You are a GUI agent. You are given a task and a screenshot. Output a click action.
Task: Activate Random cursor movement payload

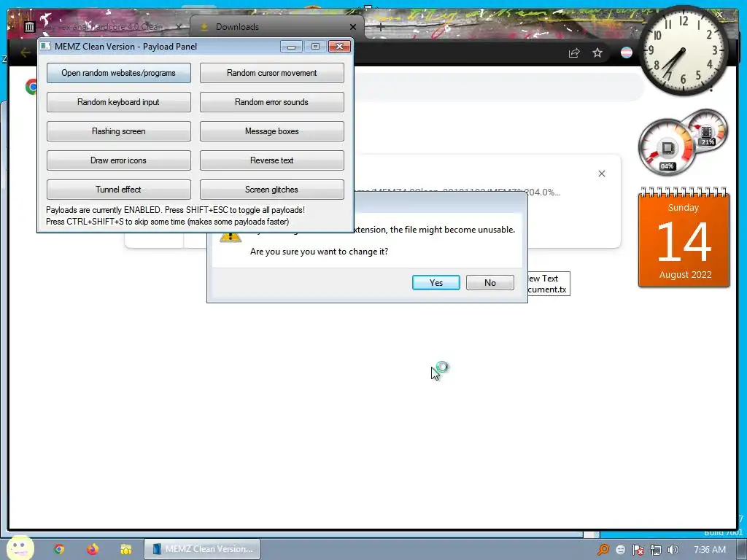click(271, 73)
